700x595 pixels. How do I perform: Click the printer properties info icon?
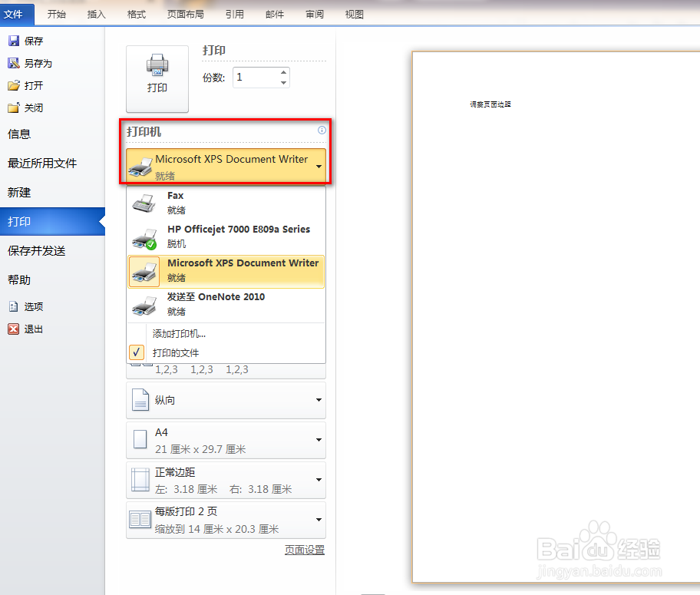(322, 130)
